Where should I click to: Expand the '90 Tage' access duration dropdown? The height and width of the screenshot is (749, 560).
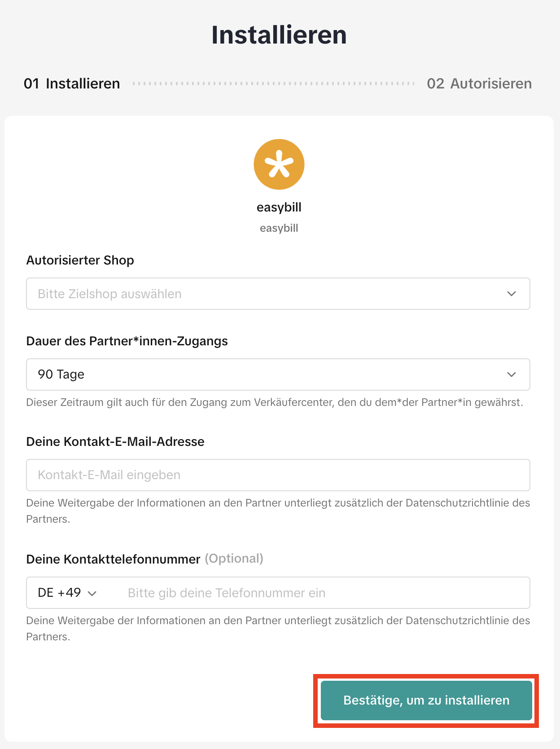pos(269,374)
